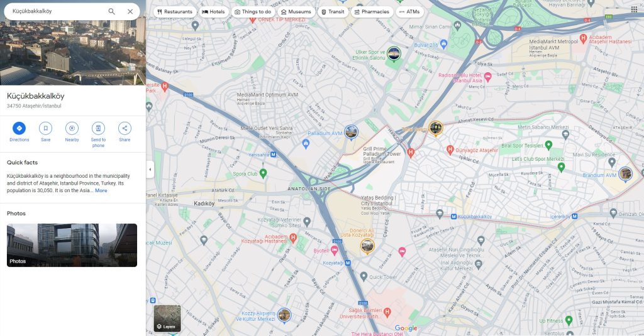Collapse the side panel arrow
Image resolution: width=644 pixels, height=336 pixels.
click(x=150, y=169)
